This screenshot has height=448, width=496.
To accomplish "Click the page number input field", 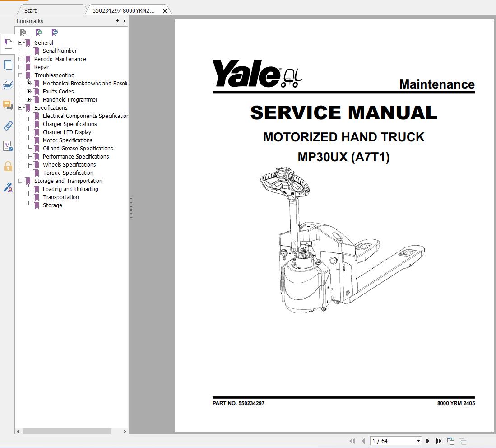I will click(x=395, y=441).
